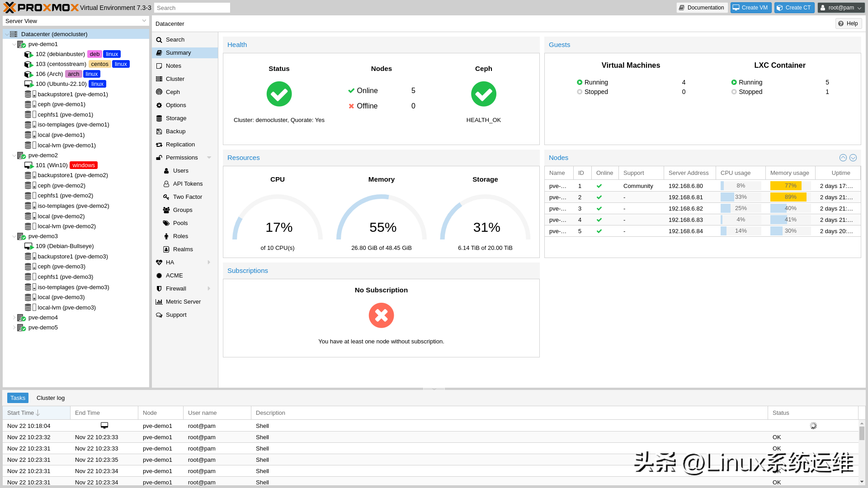
Task: Collapse the pve-demo1 tree node
Action: coord(14,44)
